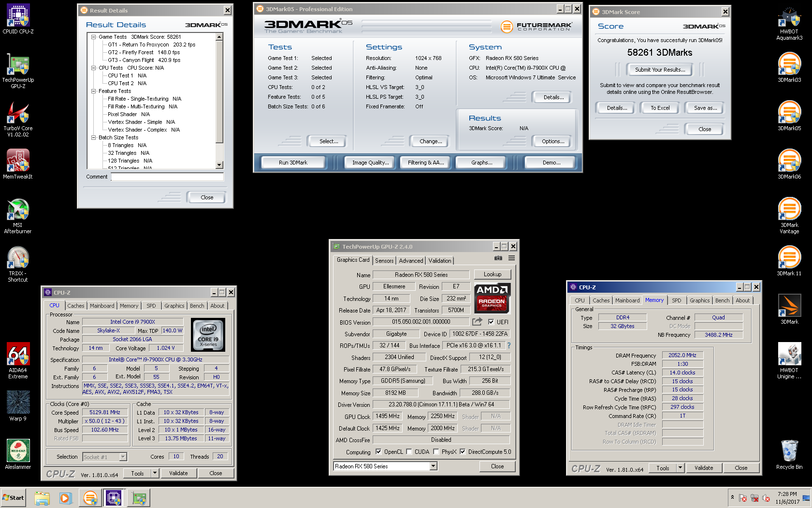The width and height of the screenshot is (812, 508).
Task: Open 3DMark03 desktop shortcut
Action: click(x=789, y=67)
